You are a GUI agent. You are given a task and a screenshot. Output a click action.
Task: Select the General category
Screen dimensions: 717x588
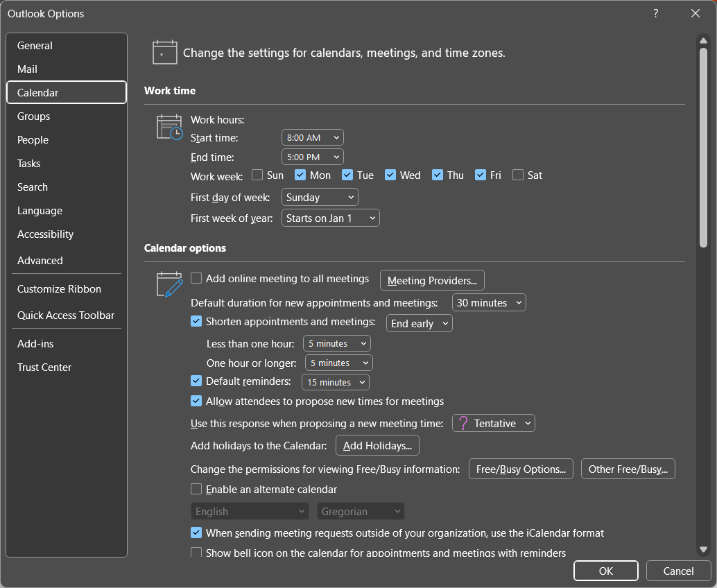67,45
